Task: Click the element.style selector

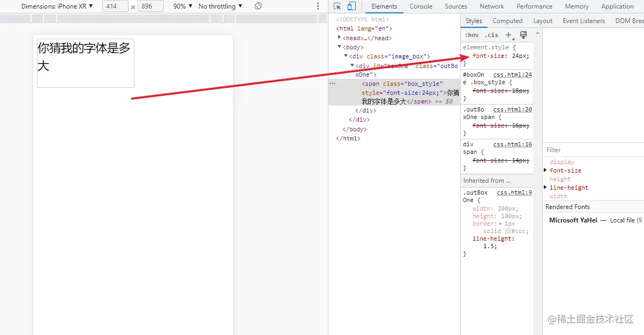Action: click(x=486, y=47)
